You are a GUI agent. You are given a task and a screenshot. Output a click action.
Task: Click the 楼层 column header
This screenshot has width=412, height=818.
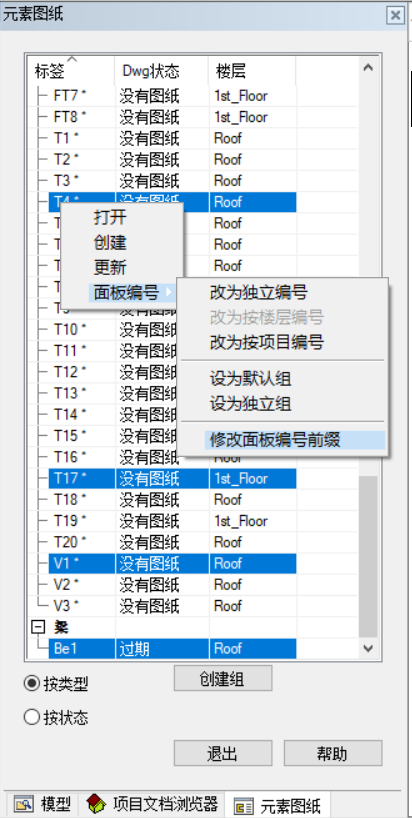[x=252, y=71]
